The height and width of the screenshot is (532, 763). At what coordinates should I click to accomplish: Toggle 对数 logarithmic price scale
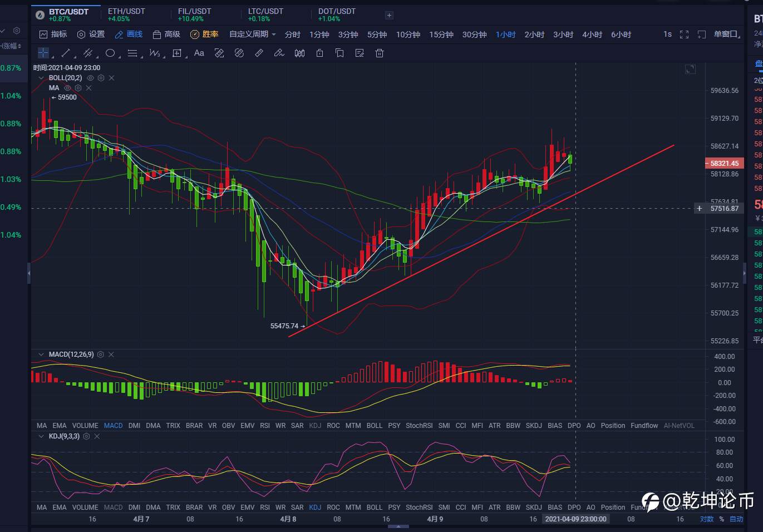coord(707,519)
